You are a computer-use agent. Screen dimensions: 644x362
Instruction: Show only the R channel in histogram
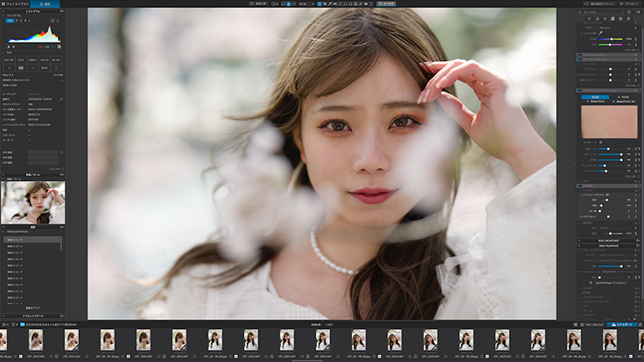[16, 21]
